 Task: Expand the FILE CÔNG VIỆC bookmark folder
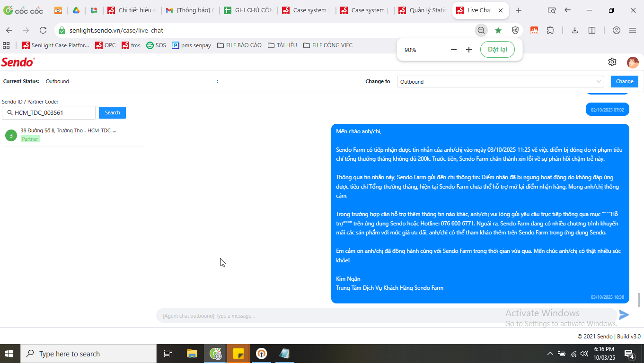(328, 45)
